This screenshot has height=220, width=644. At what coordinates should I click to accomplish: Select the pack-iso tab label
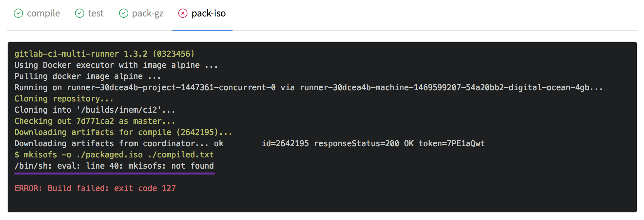coord(209,13)
